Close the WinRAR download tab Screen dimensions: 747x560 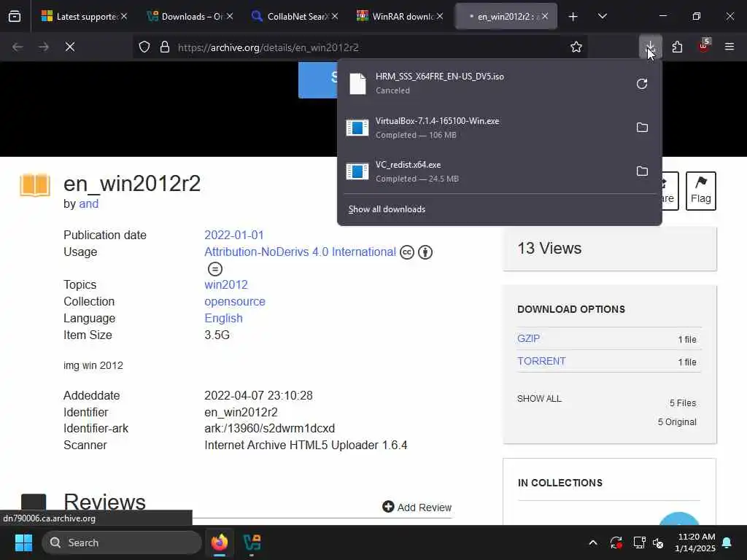440,17
